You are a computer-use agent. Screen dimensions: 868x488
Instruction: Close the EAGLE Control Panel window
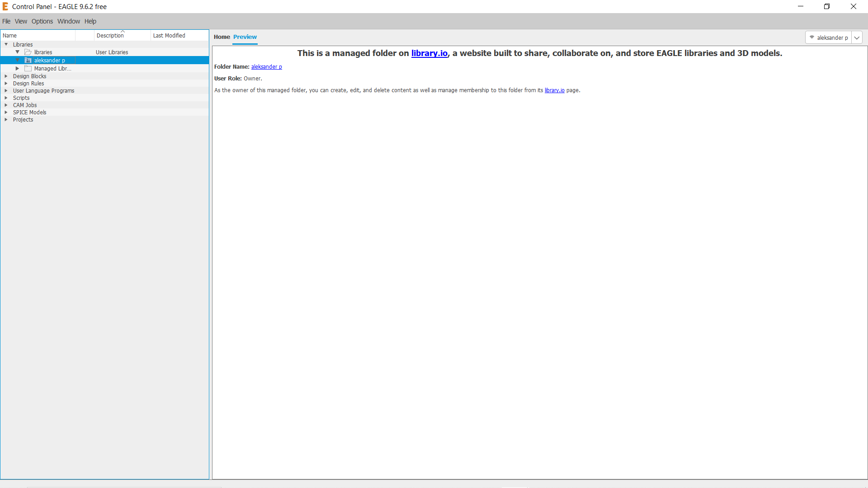coord(854,6)
